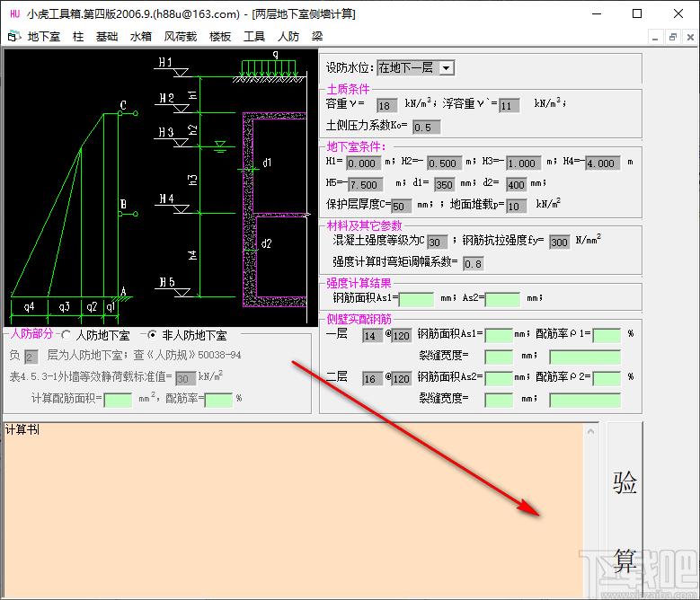This screenshot has height=600, width=700.
Task: Restore the inner child window
Action: pos(673,38)
